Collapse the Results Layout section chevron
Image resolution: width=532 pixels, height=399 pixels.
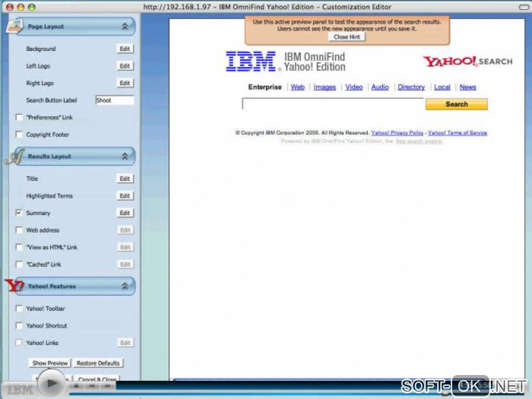pyautogui.click(x=125, y=156)
